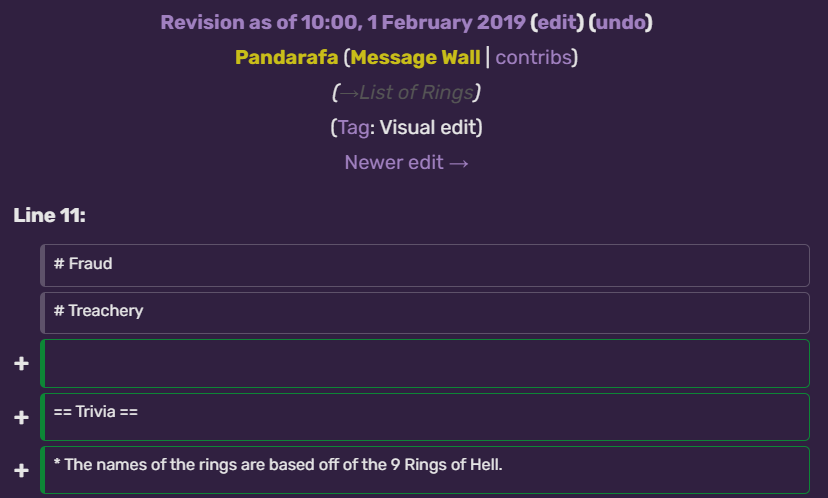Click the plus marker beside the Trivia line
Screen dimensions: 828x498
coord(21,417)
